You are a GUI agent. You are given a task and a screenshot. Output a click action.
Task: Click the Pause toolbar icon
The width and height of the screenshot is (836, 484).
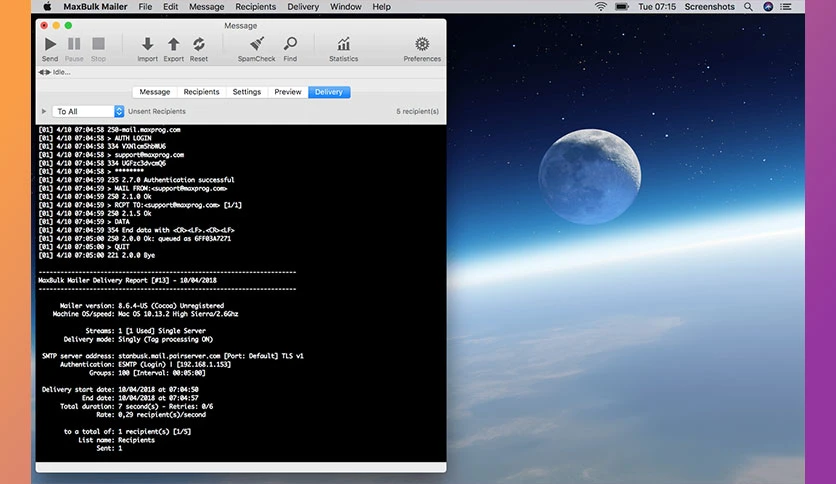(x=74, y=44)
